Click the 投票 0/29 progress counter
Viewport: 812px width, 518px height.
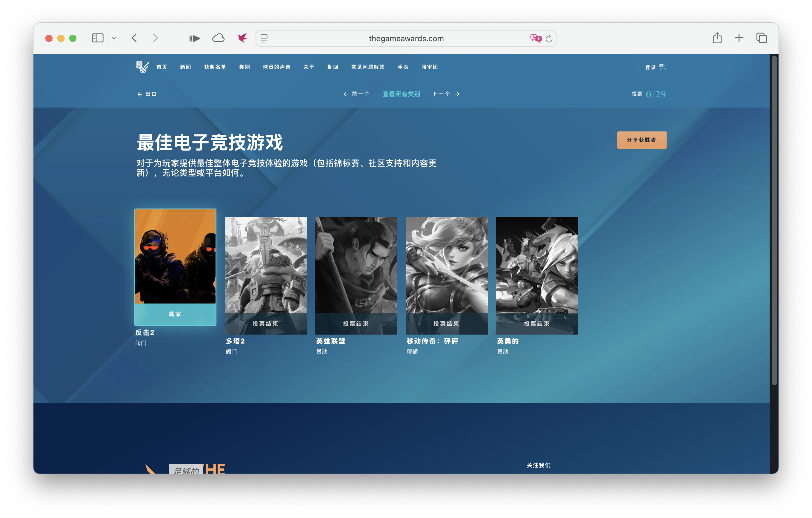tap(648, 94)
